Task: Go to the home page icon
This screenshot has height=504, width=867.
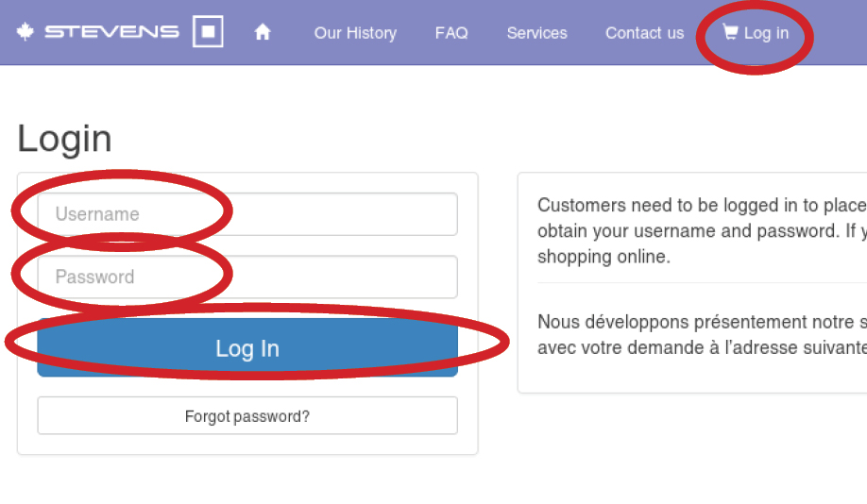Action: (x=263, y=32)
